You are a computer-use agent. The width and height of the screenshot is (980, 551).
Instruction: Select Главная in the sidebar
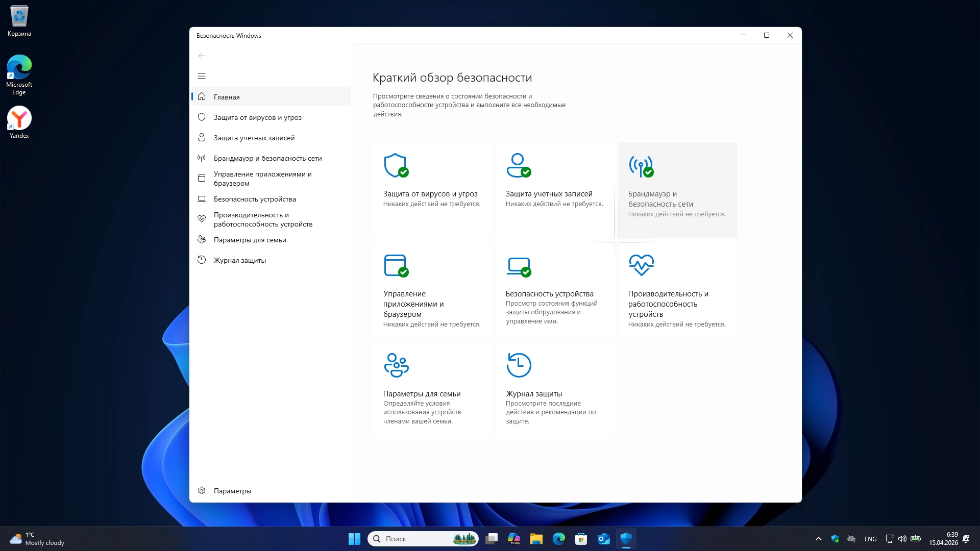click(227, 97)
